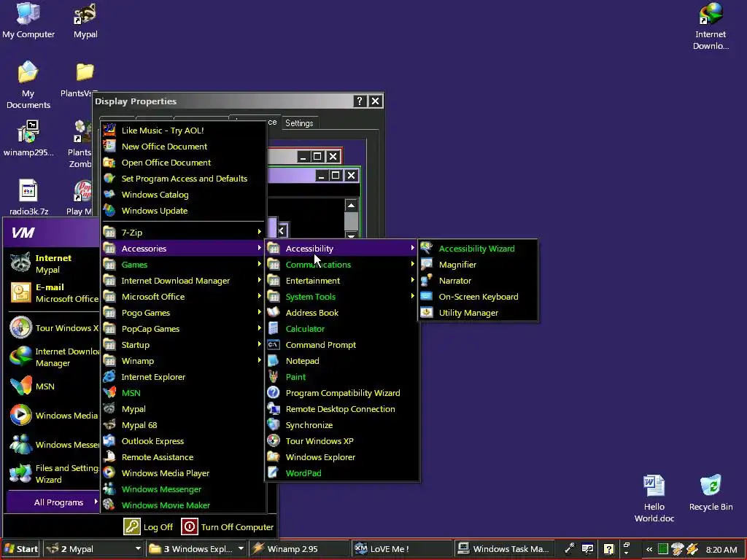Click the Windows Explorer icon in Accessories
Screen dimensions: 747x560
(274, 457)
